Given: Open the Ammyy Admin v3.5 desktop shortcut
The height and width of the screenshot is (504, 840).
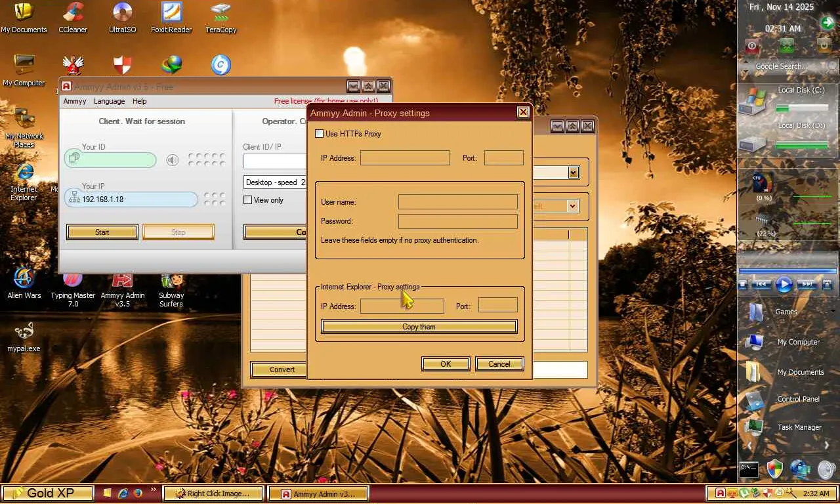Looking at the screenshot, I should (122, 289).
